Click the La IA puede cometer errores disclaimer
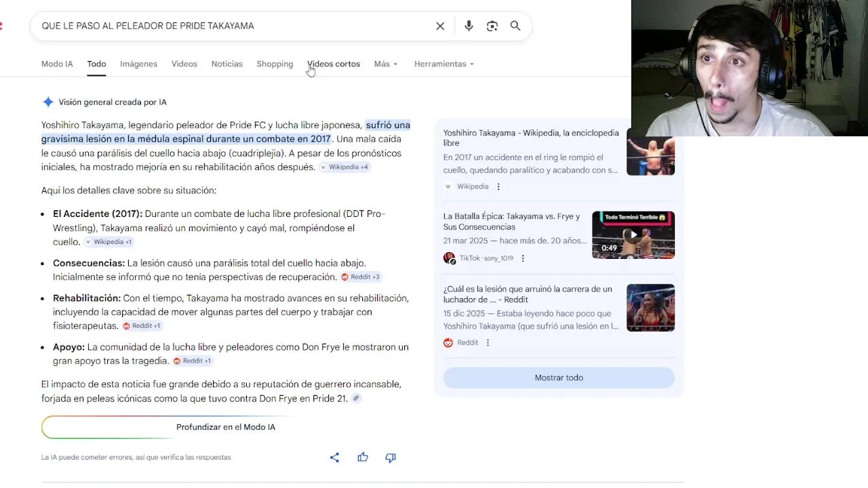 tap(136, 457)
